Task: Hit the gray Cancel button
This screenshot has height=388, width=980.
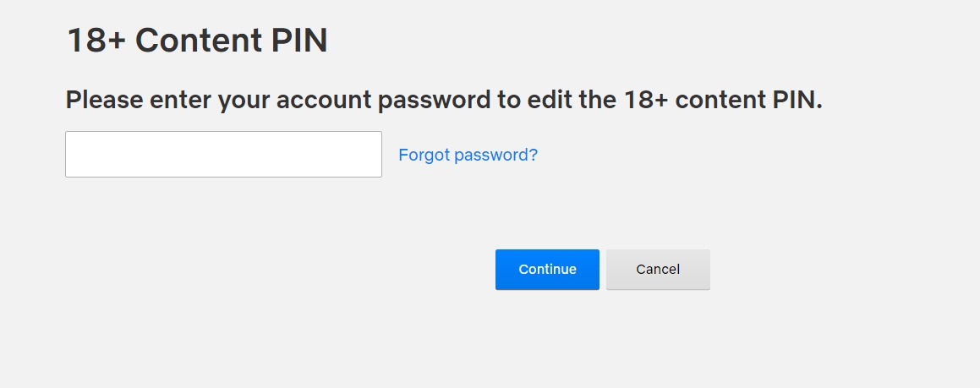Action: (x=658, y=270)
